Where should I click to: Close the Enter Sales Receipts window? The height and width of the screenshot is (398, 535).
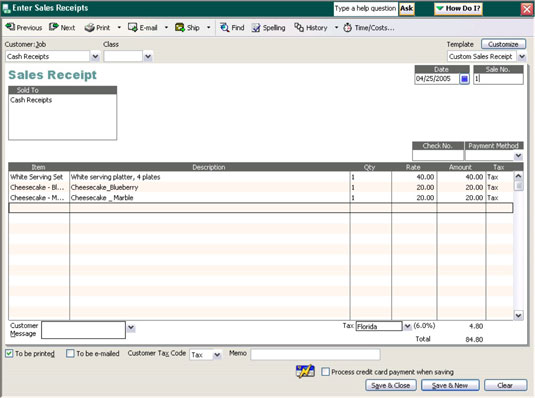click(526, 9)
